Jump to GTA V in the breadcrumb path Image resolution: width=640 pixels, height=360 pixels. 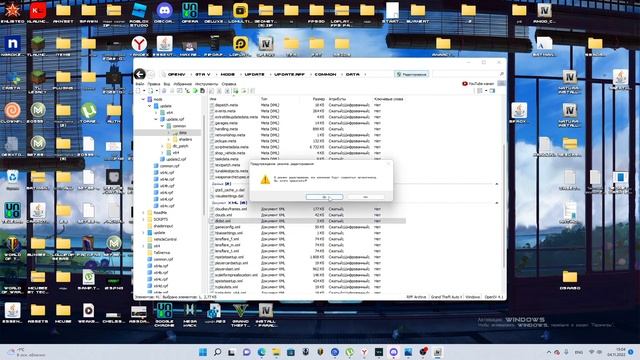[x=203, y=74]
